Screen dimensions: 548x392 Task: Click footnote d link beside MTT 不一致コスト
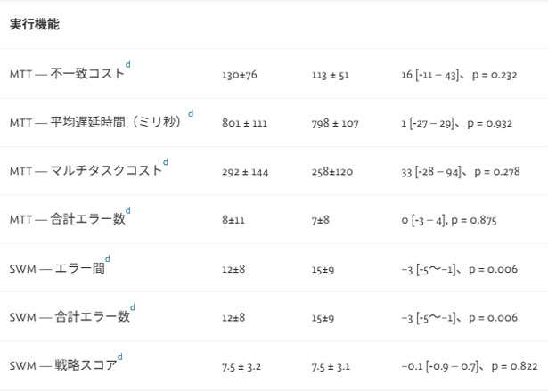(128, 65)
